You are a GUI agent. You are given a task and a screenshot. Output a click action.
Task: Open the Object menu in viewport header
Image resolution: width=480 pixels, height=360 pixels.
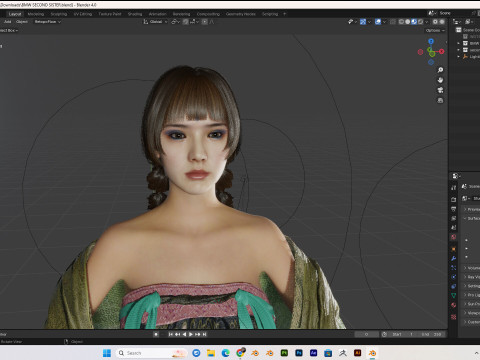pyautogui.click(x=22, y=22)
